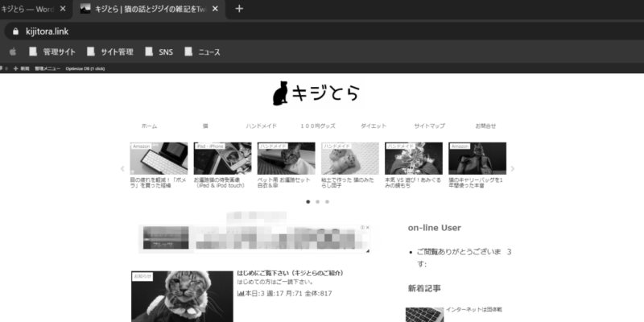Image resolution: width=644 pixels, height=322 pixels.
Task: Click the blurred banner advertisement
Action: [x=254, y=238]
